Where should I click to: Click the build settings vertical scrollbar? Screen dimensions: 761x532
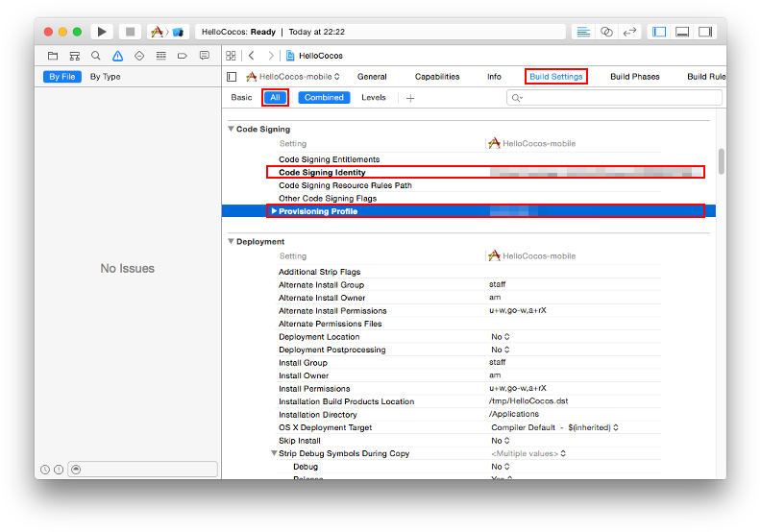[x=722, y=161]
